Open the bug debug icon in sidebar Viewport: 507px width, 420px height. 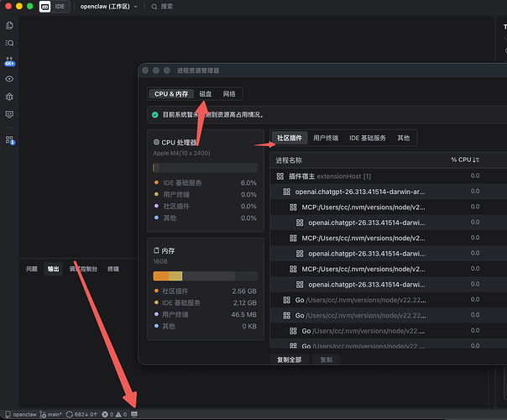pos(9,97)
